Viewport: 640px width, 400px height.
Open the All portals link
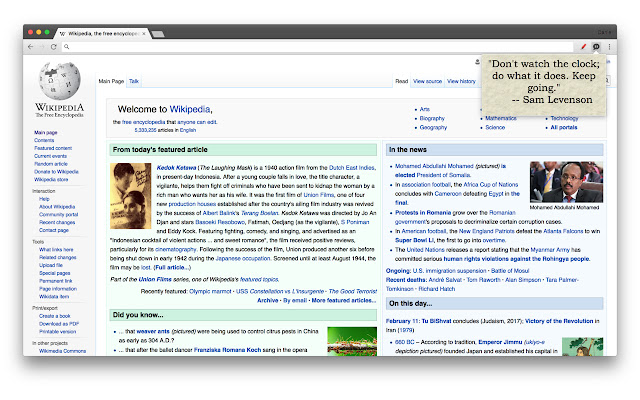point(562,127)
